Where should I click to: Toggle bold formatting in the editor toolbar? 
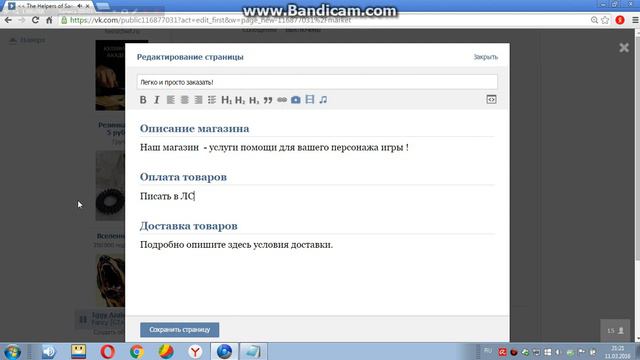[x=143, y=100]
